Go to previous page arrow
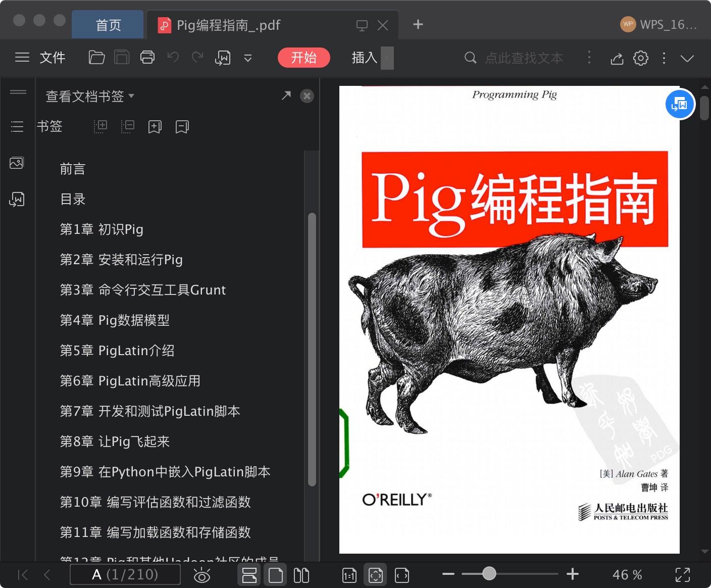 pyautogui.click(x=47, y=575)
